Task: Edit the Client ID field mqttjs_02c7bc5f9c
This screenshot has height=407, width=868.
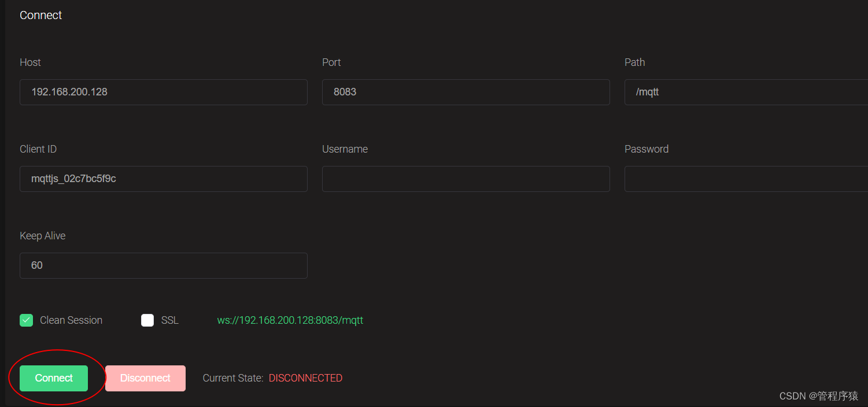Action: point(164,179)
